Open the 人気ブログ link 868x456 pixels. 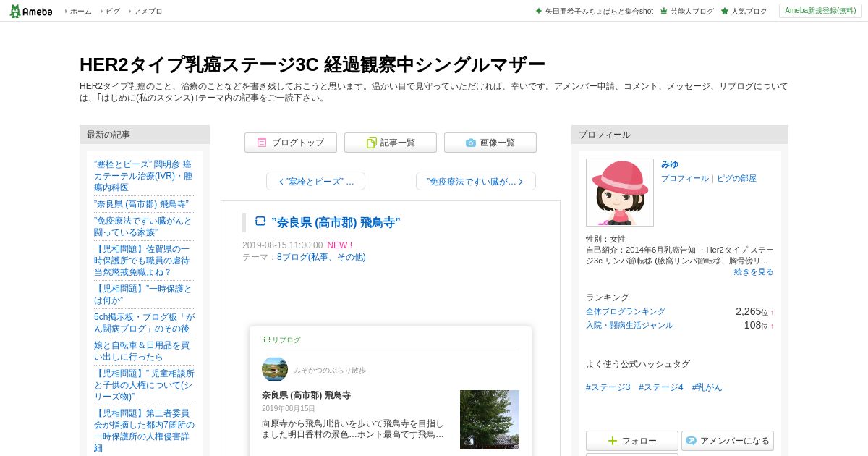coord(749,11)
